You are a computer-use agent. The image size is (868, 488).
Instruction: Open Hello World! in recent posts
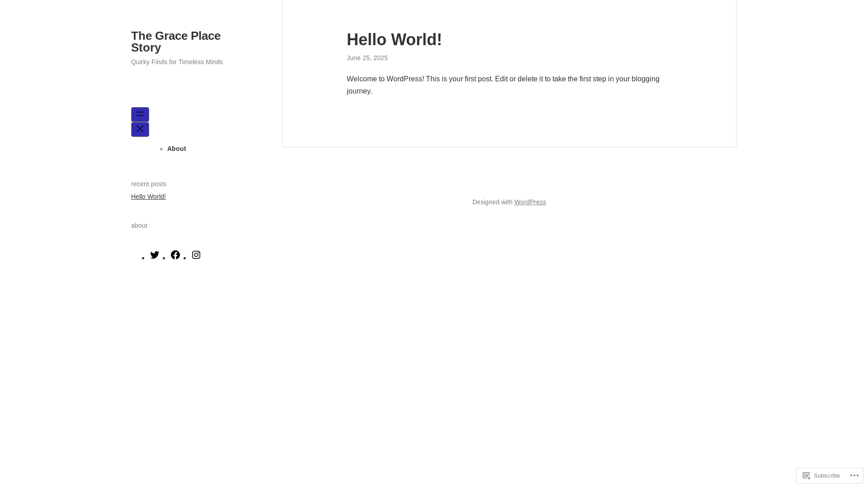148,197
